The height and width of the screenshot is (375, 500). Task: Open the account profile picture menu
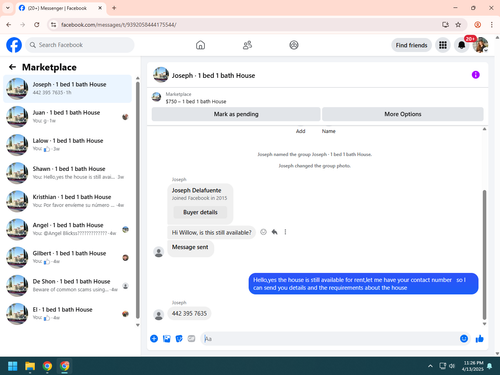coord(480,45)
